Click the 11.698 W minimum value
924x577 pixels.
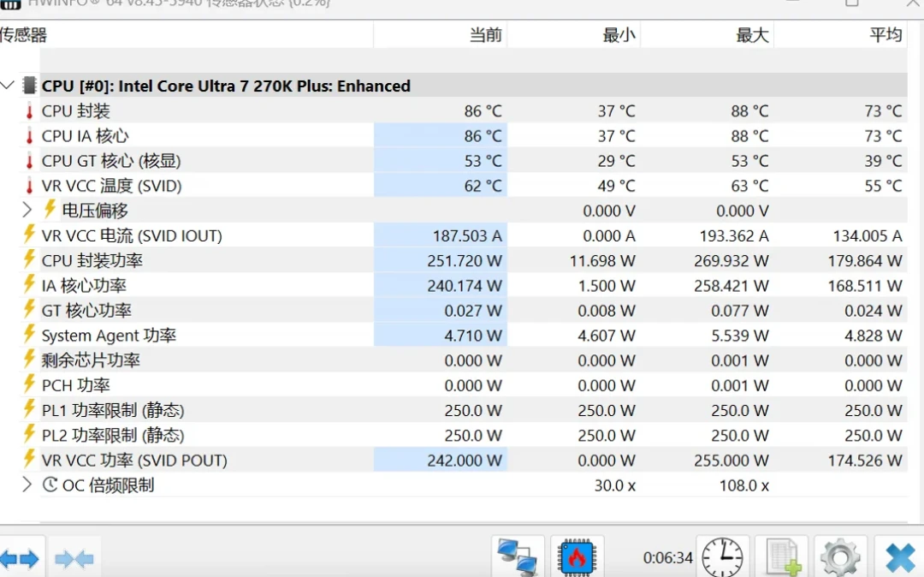tap(602, 260)
